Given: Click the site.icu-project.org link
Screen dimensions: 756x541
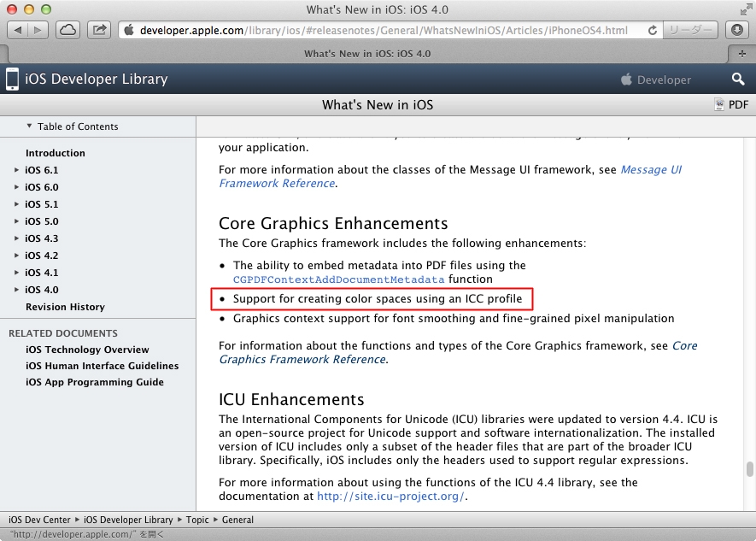Looking at the screenshot, I should (391, 496).
